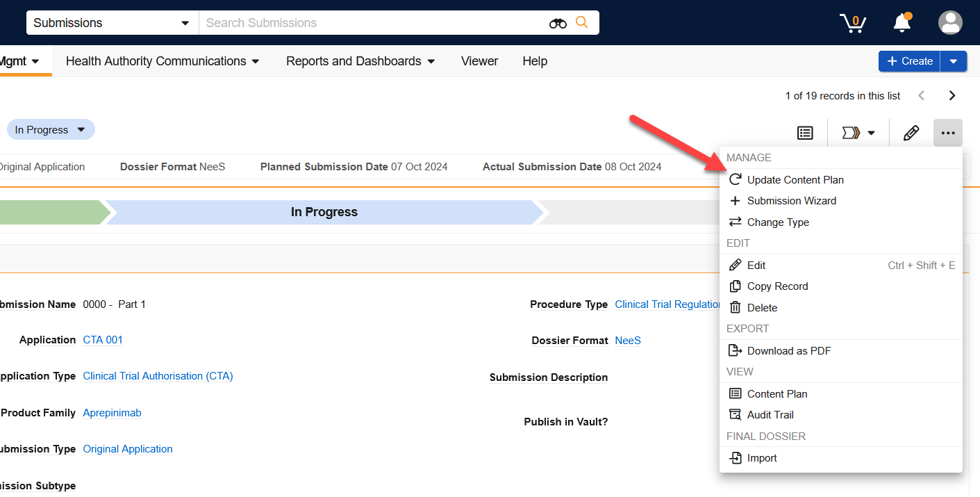
Task: Click the orange search magnifier icon
Action: pyautogui.click(x=582, y=23)
